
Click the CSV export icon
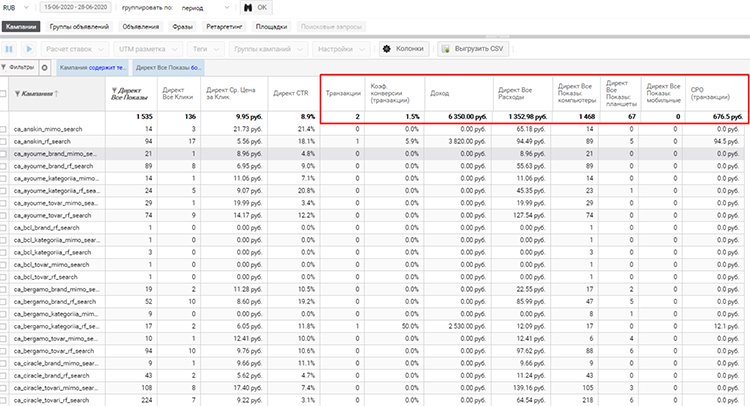click(x=445, y=49)
